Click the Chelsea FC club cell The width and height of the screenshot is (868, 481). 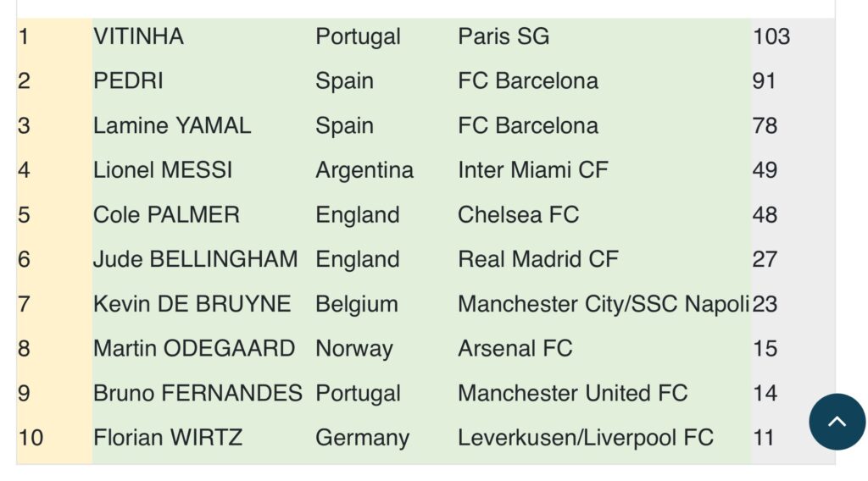click(x=518, y=215)
